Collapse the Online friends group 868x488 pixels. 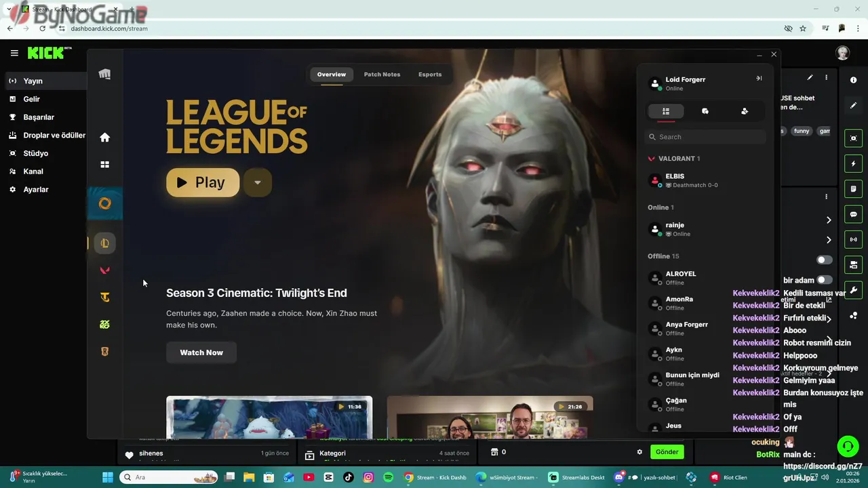pos(660,207)
